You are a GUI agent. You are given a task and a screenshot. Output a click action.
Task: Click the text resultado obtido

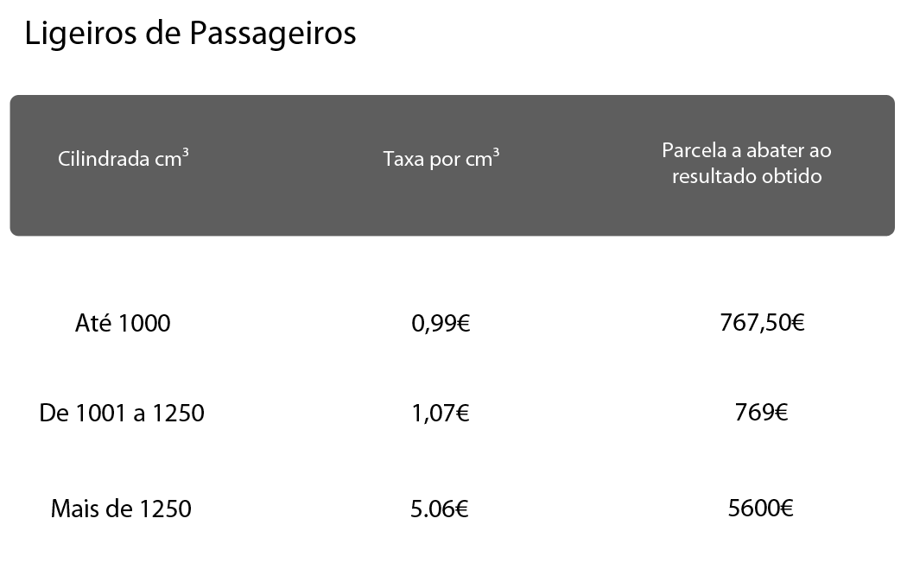click(747, 176)
